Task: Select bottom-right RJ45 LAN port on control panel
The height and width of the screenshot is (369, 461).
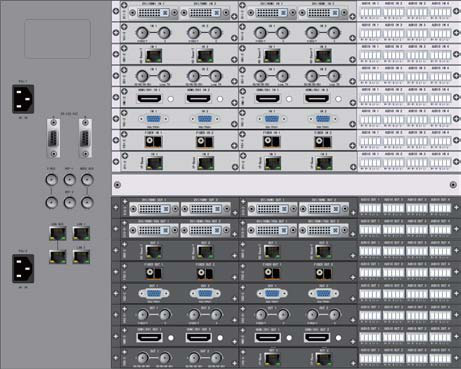Action: [81, 257]
